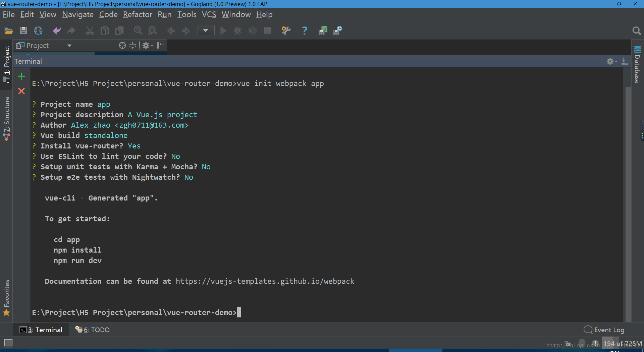Click the Run play icon
644x352 pixels.
(x=223, y=31)
